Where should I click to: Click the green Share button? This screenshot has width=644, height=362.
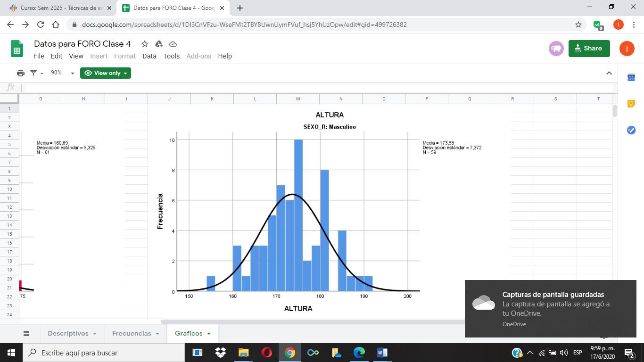(x=589, y=48)
